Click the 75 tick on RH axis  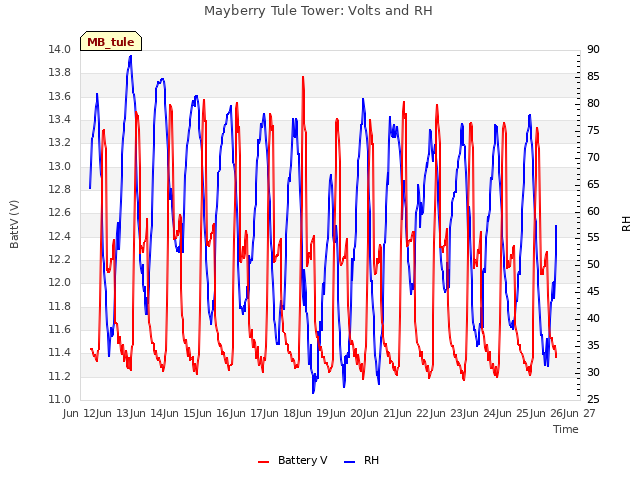593,130
